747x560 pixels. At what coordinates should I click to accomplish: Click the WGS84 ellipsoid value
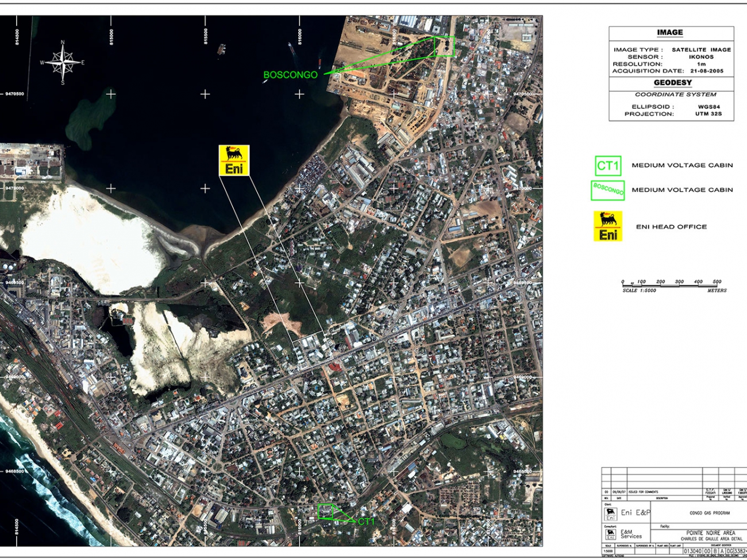click(x=709, y=107)
